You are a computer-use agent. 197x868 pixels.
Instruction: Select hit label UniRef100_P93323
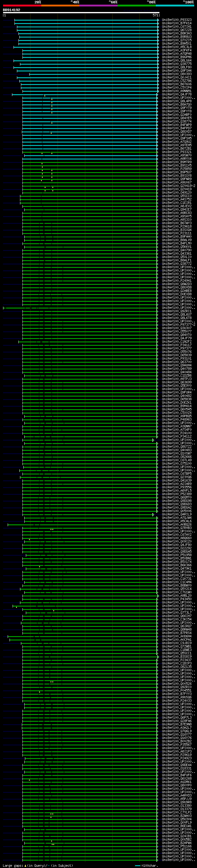click(x=177, y=20)
